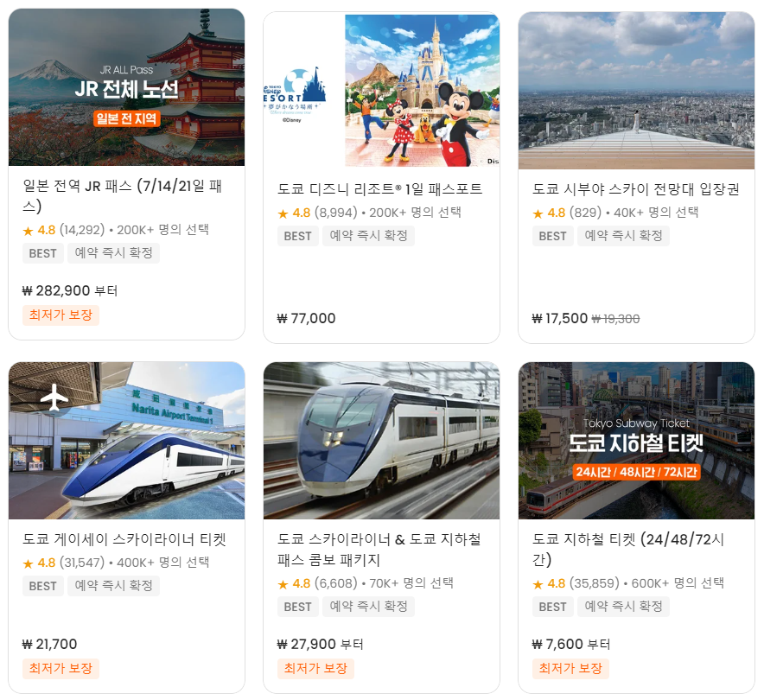Click 최저가 보장 badge on Skyliner ticket card
Viewport: 764px width, 700px height.
(x=60, y=668)
